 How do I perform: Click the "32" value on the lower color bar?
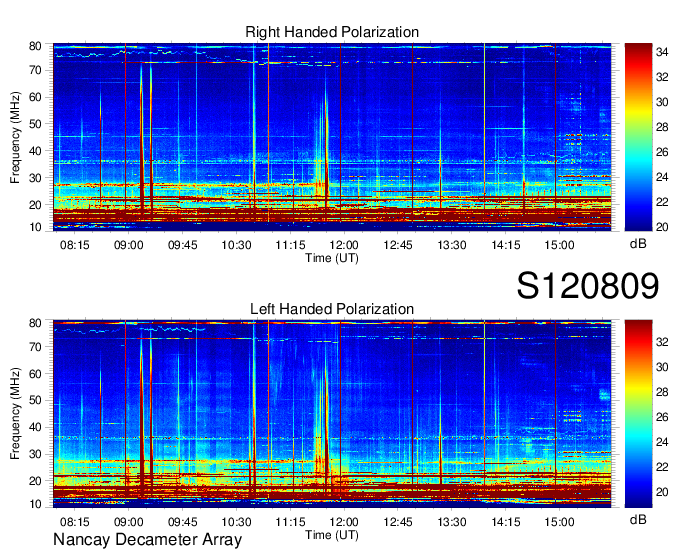(x=662, y=342)
